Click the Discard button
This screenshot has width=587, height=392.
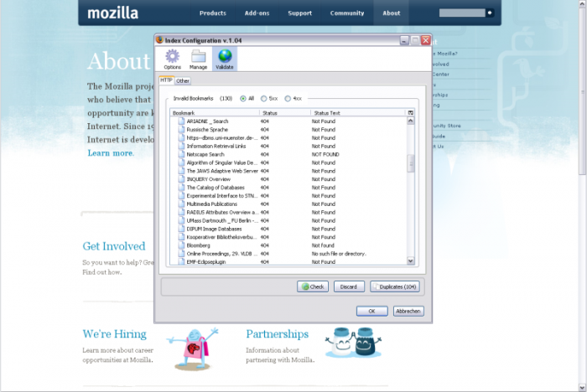[x=349, y=286]
